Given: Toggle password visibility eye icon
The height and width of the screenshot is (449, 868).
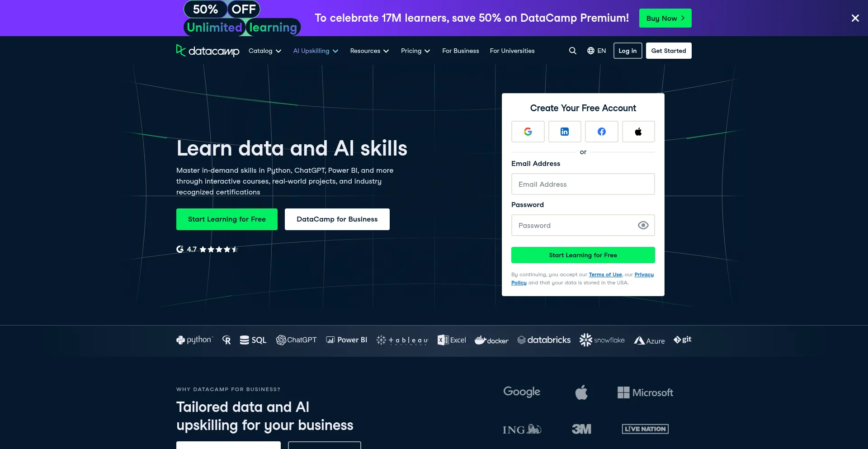Looking at the screenshot, I should [x=643, y=225].
